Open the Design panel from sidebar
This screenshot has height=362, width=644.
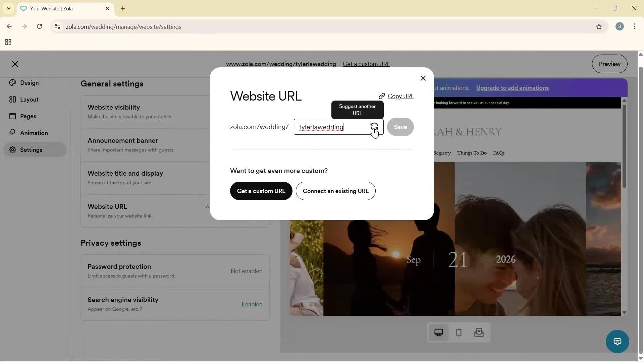(x=29, y=83)
